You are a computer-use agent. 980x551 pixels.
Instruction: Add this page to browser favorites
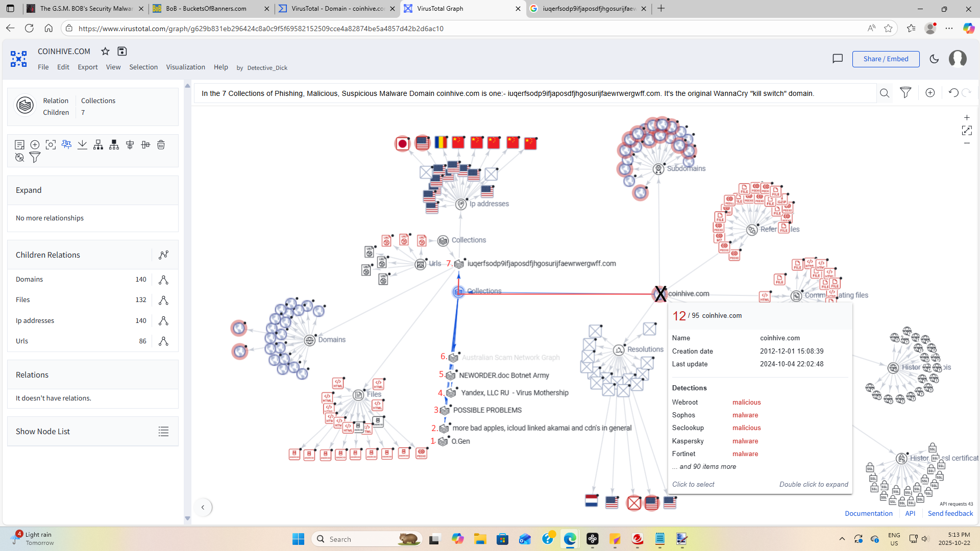[x=888, y=29]
